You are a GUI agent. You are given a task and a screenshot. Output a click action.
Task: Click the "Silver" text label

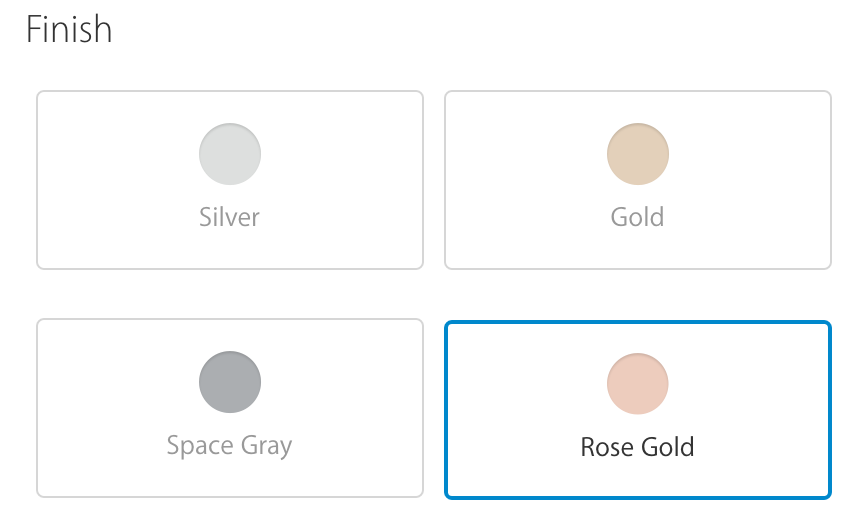[x=230, y=217]
